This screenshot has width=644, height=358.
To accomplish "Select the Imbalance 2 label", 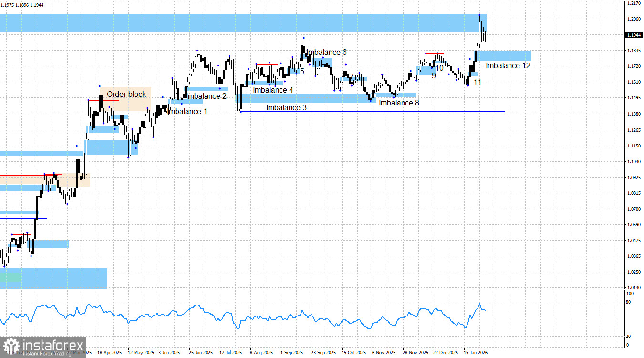I will 207,96.
